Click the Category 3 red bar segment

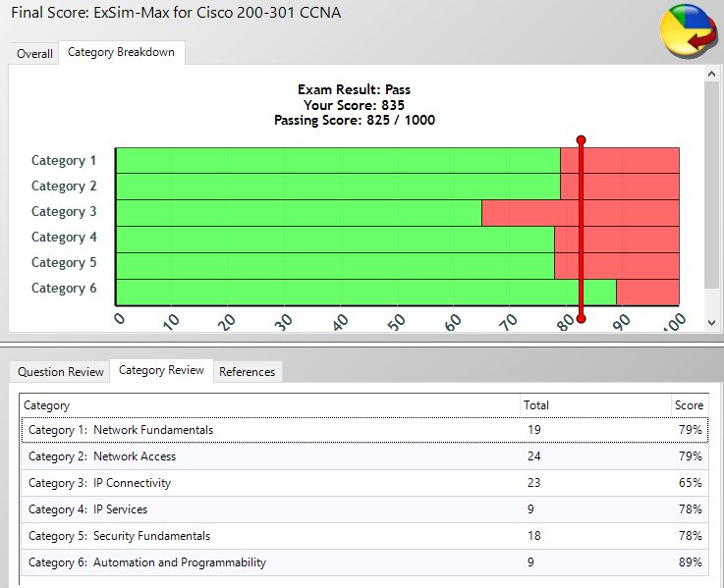click(x=581, y=213)
